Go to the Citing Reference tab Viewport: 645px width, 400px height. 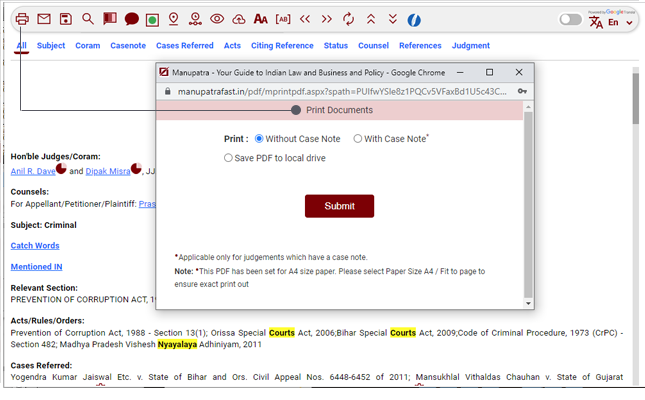282,46
